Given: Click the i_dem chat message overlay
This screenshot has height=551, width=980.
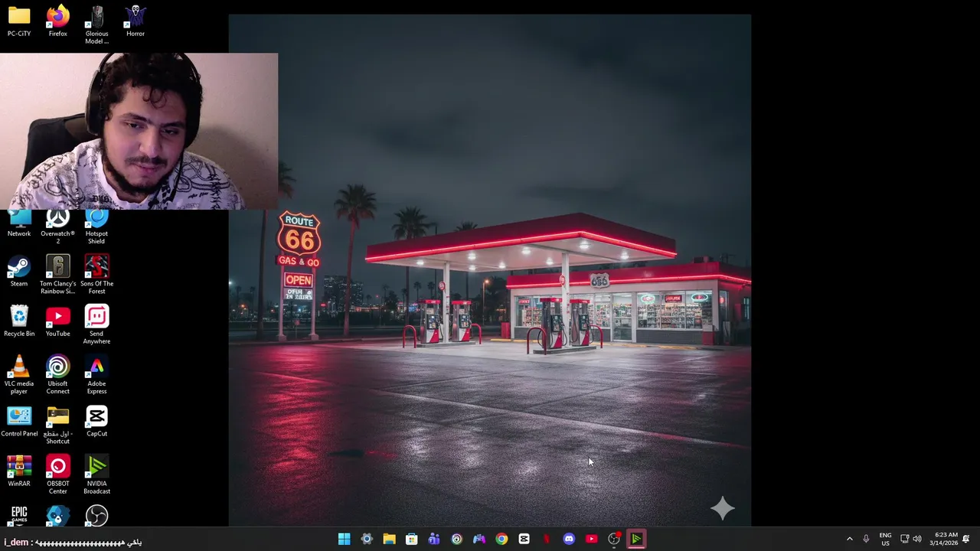Looking at the screenshot, I should pos(73,542).
